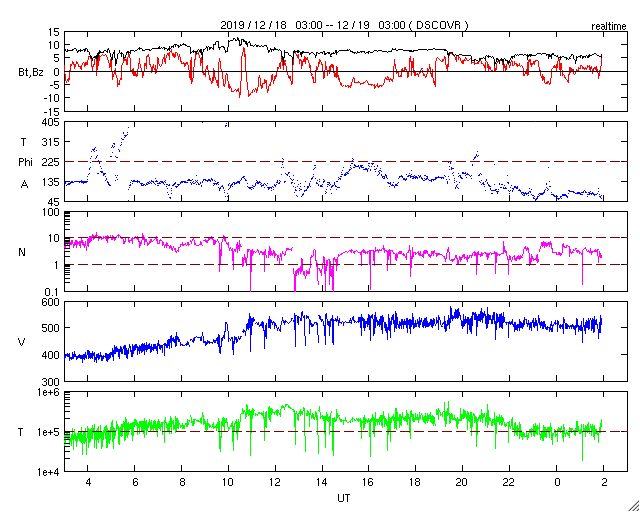The image size is (640, 512).
Task: Click the '100' tick on the density panel
Action: pyautogui.click(x=51, y=211)
